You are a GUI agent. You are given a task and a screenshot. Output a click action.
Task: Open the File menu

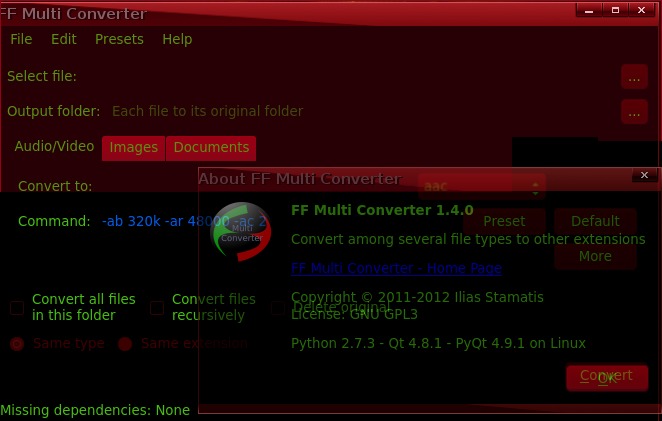click(x=21, y=39)
